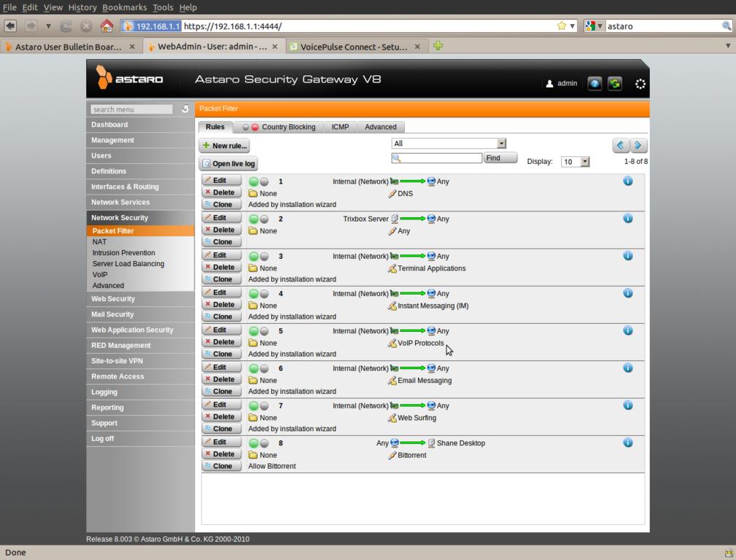Click the browser back arrow
The image size is (736, 560).
click(10, 26)
